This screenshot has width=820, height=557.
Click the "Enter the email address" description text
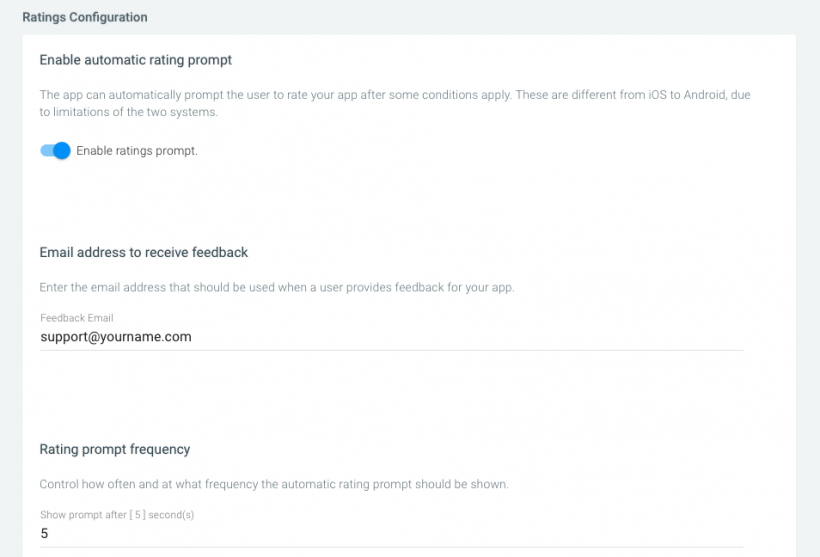click(276, 287)
